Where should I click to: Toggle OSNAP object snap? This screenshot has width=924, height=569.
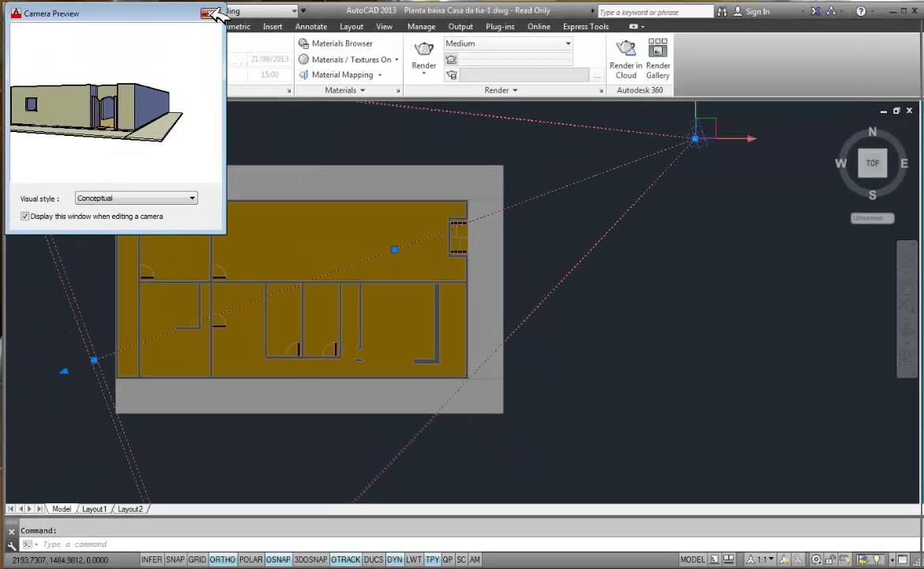(278, 560)
